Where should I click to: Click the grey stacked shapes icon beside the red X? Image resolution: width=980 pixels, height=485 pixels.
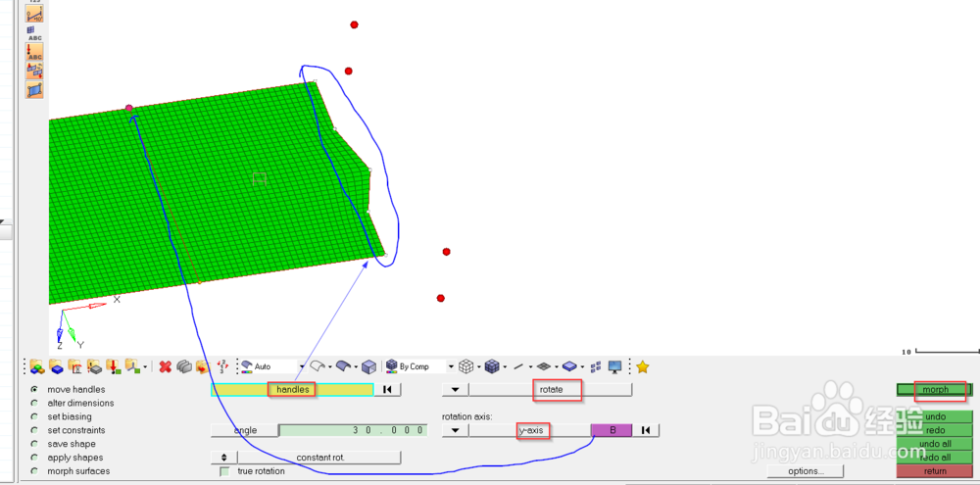tap(184, 366)
